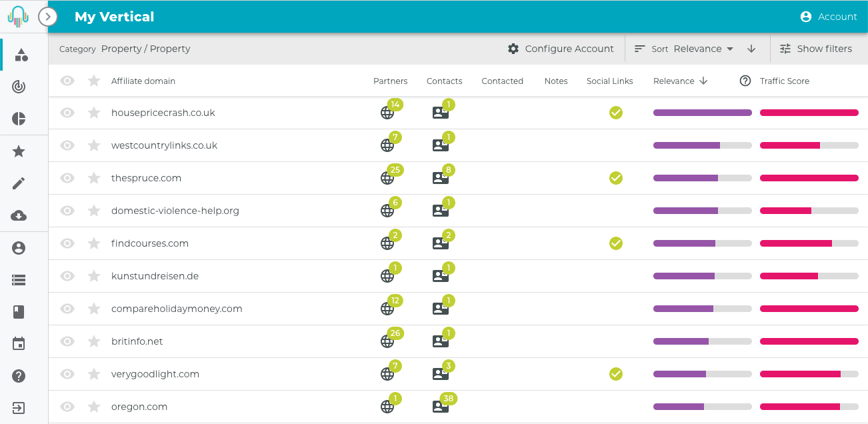The width and height of the screenshot is (868, 424).
Task: Click the Contacts column header
Action: 445,81
